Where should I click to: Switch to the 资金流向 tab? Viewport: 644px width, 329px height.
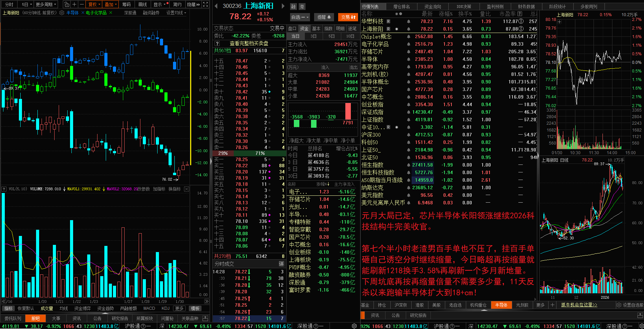pos(433,7)
